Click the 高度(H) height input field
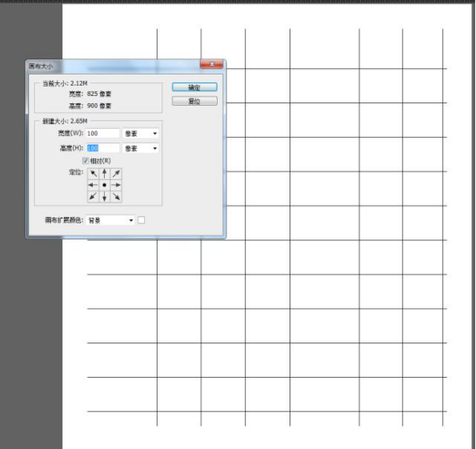This screenshot has height=449, width=476. coord(103,148)
